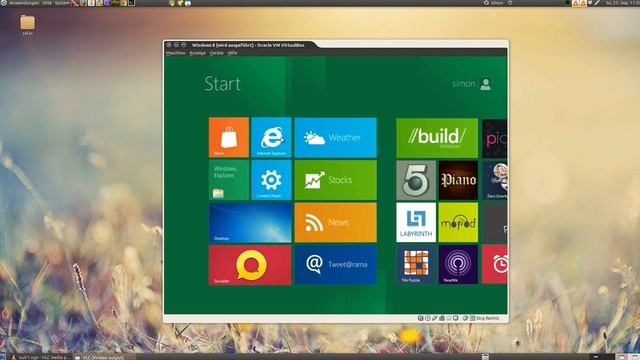Open the Tweet@rama tile
The width and height of the screenshot is (640, 360).
336,265
